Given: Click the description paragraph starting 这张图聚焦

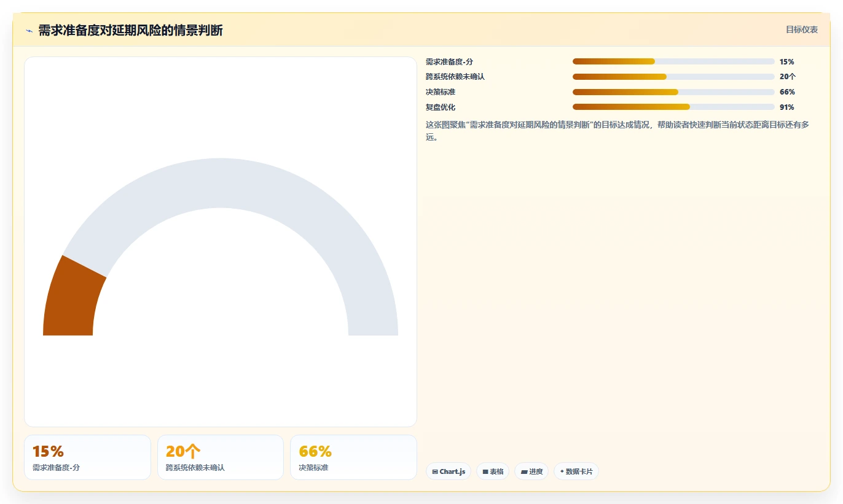Looking at the screenshot, I should point(618,131).
